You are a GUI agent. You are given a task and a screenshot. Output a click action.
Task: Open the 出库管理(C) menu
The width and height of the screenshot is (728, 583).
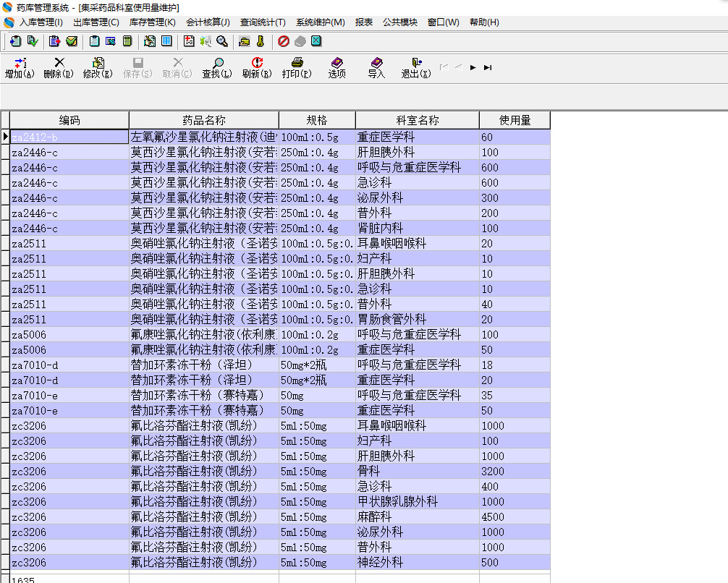pyautogui.click(x=96, y=22)
